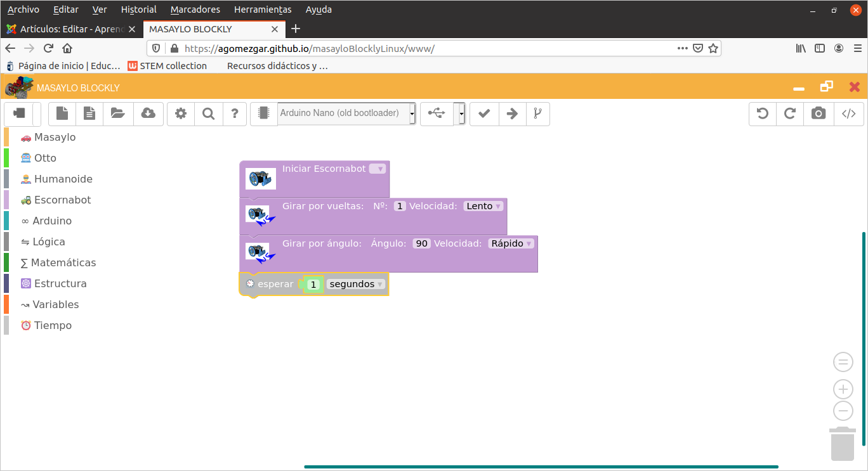Click the cloud download icon
The image size is (868, 471).
coord(148,113)
